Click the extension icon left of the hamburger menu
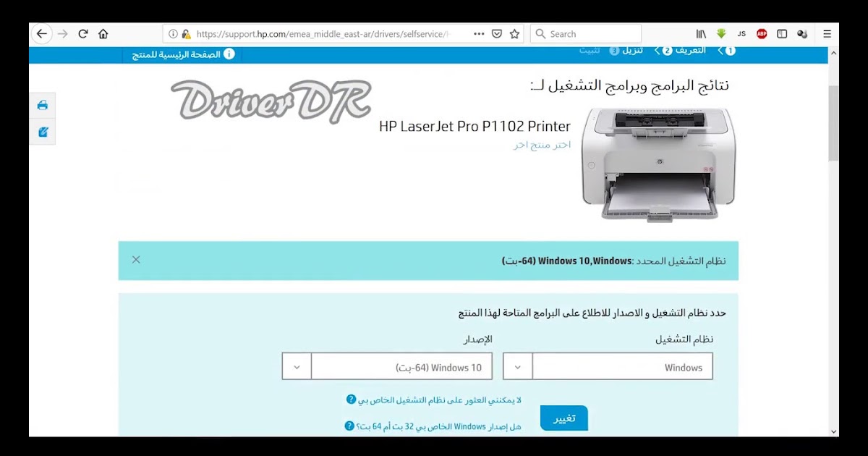This screenshot has height=456, width=868. point(802,34)
